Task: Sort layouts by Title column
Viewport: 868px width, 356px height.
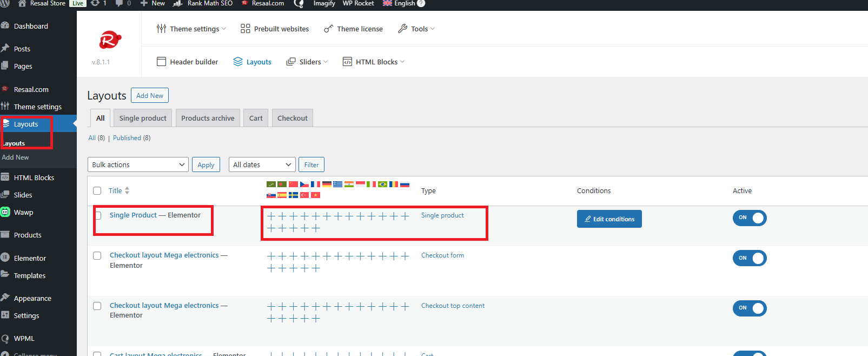Action: click(119, 190)
